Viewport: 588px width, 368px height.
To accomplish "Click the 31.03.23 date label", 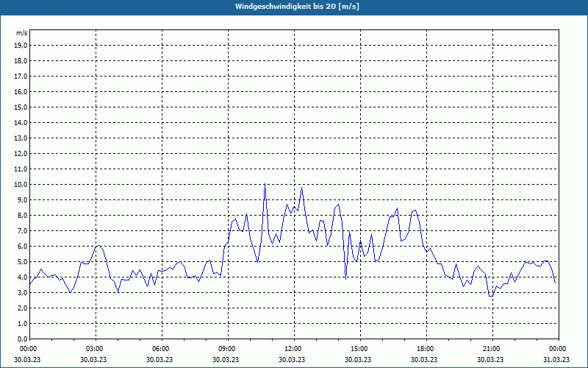I will (556, 359).
